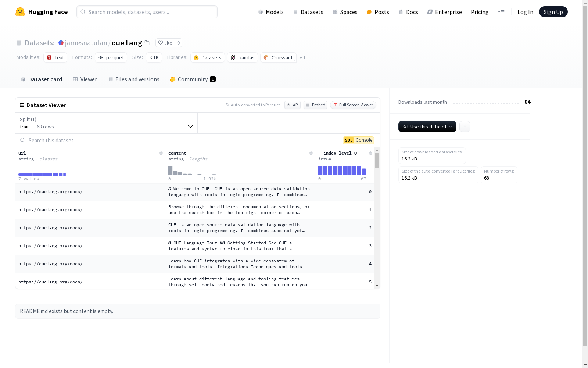
Task: Select the parquet format tag
Action: (x=111, y=57)
